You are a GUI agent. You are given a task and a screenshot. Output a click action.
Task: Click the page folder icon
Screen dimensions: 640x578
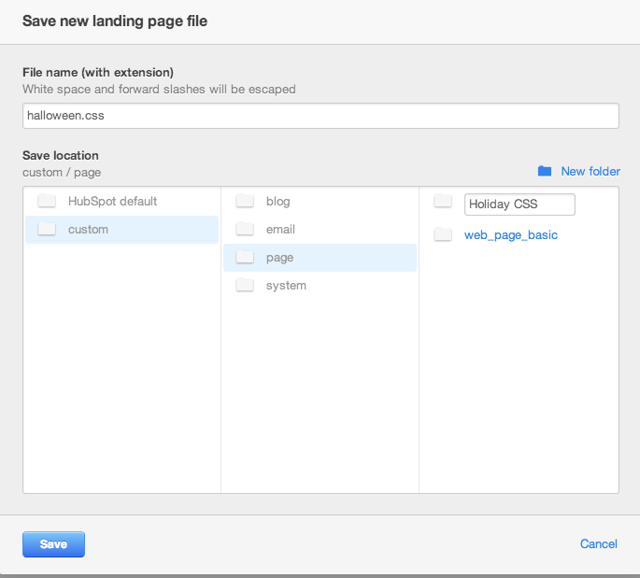tap(244, 257)
